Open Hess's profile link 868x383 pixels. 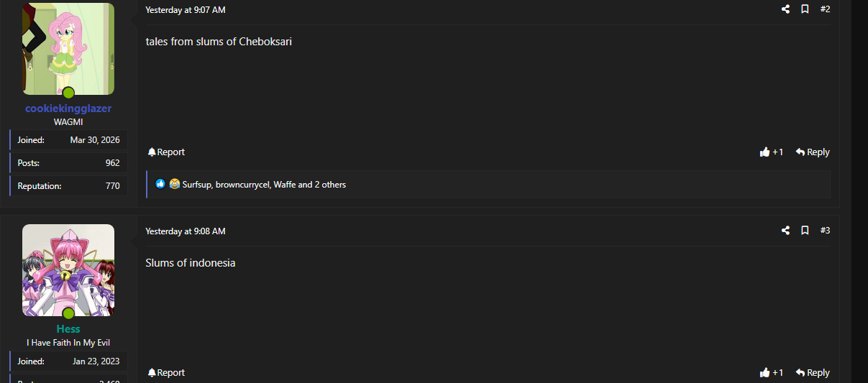click(x=68, y=329)
